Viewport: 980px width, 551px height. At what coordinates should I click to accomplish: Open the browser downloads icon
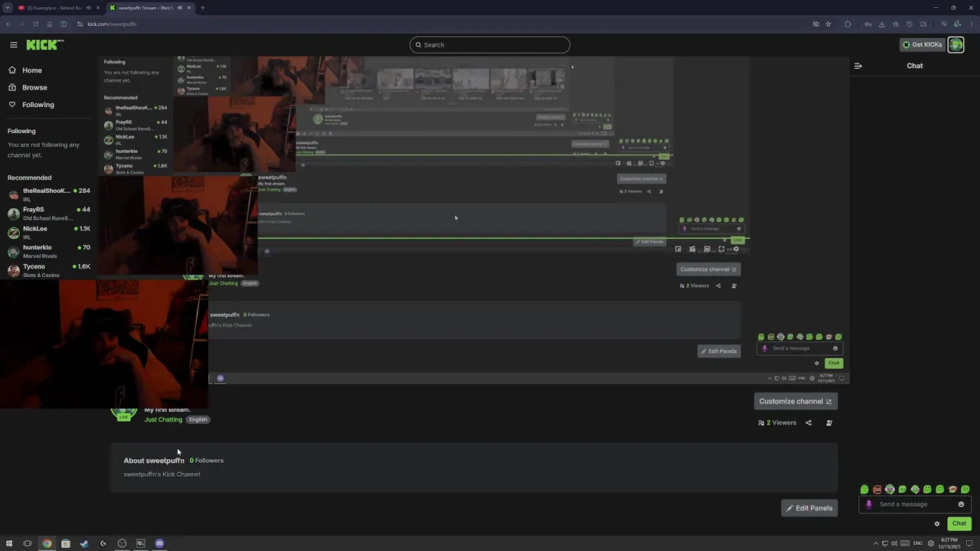pyautogui.click(x=881, y=24)
